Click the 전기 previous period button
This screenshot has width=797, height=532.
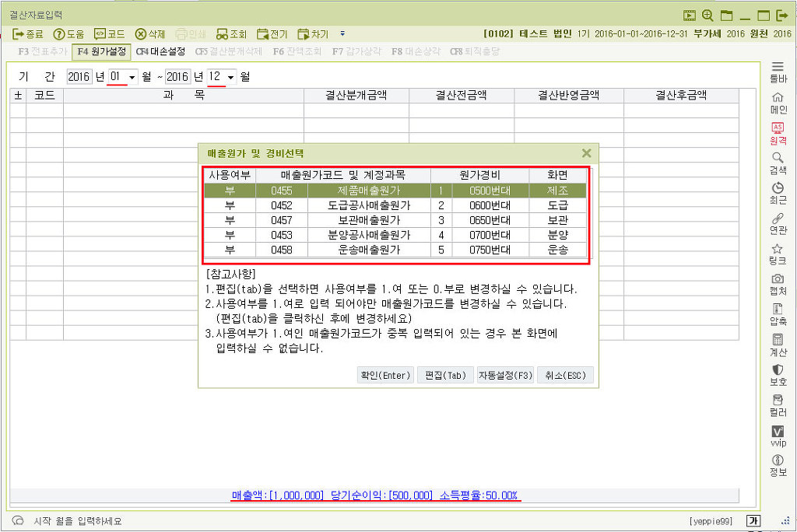tap(272, 34)
